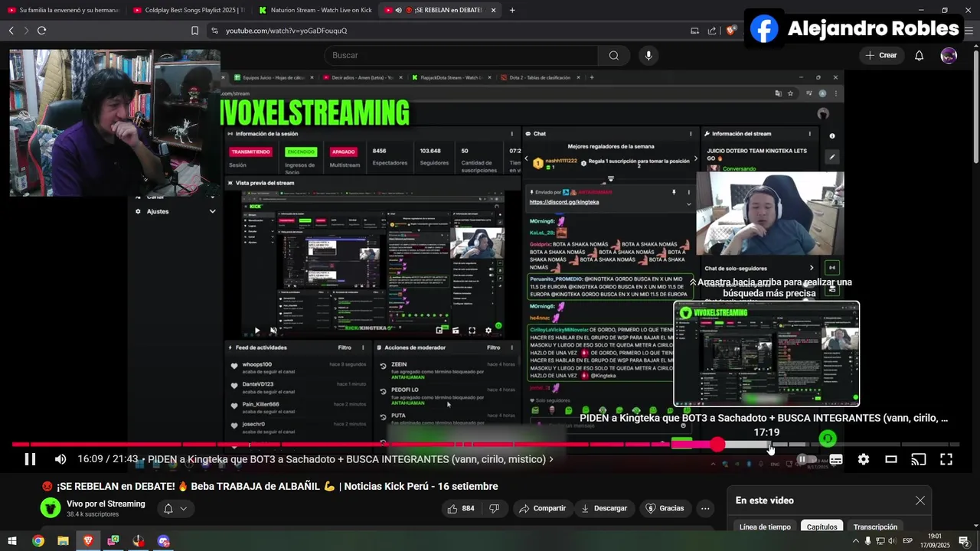The image size is (980, 551).
Task: Close the 'En este video' panel
Action: [920, 500]
